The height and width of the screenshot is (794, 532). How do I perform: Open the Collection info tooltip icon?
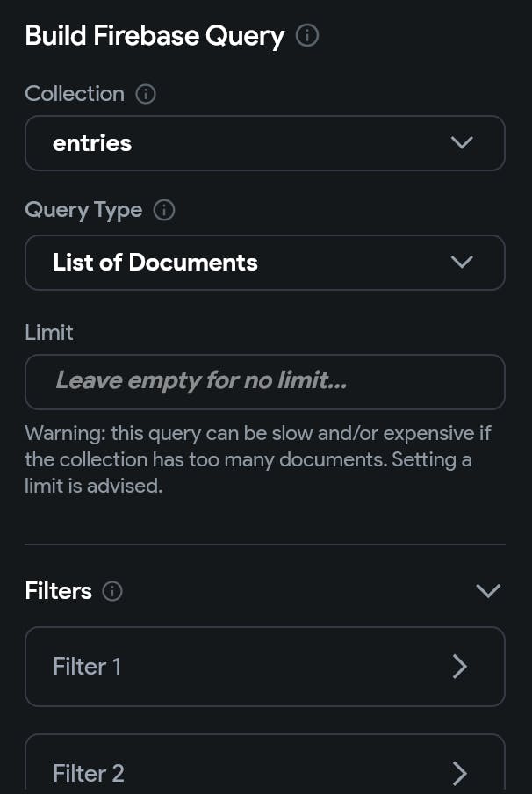(x=146, y=94)
